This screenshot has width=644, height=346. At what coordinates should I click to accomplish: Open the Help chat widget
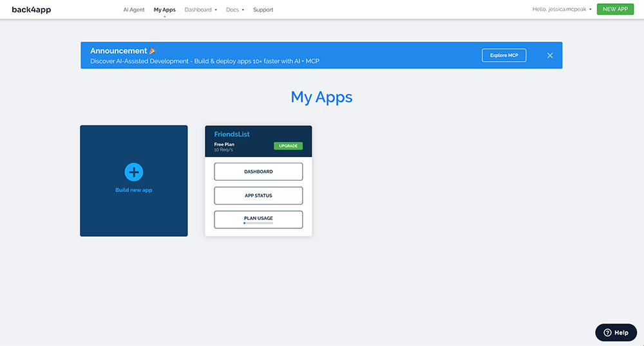[x=616, y=332]
